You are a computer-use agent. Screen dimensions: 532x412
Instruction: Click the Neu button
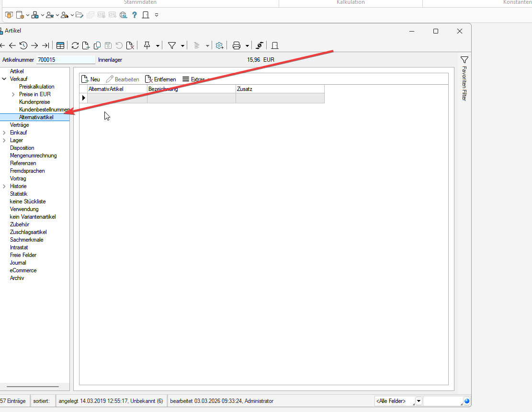tap(91, 79)
